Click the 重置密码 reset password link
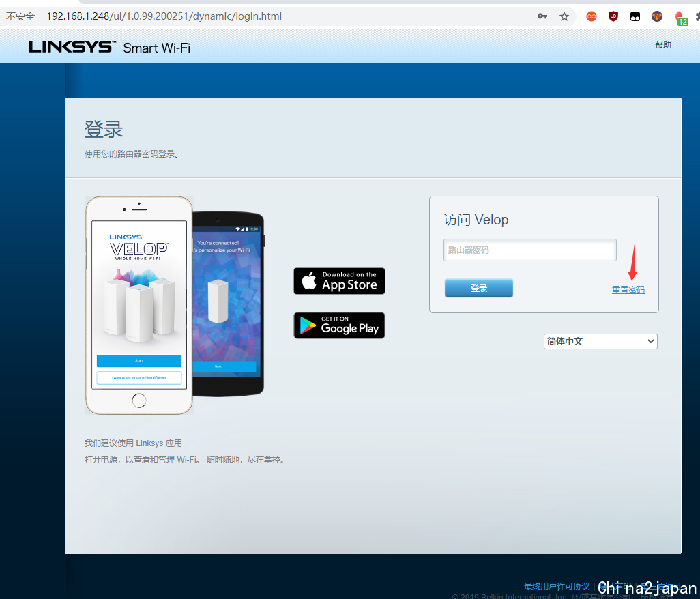This screenshot has height=599, width=700. click(628, 290)
